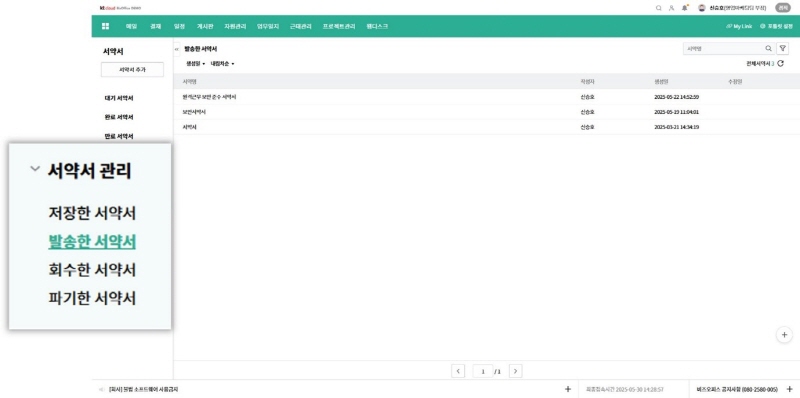This screenshot has height=398, width=800.
Task: Click the 작성자 column header
Action: coord(587,82)
